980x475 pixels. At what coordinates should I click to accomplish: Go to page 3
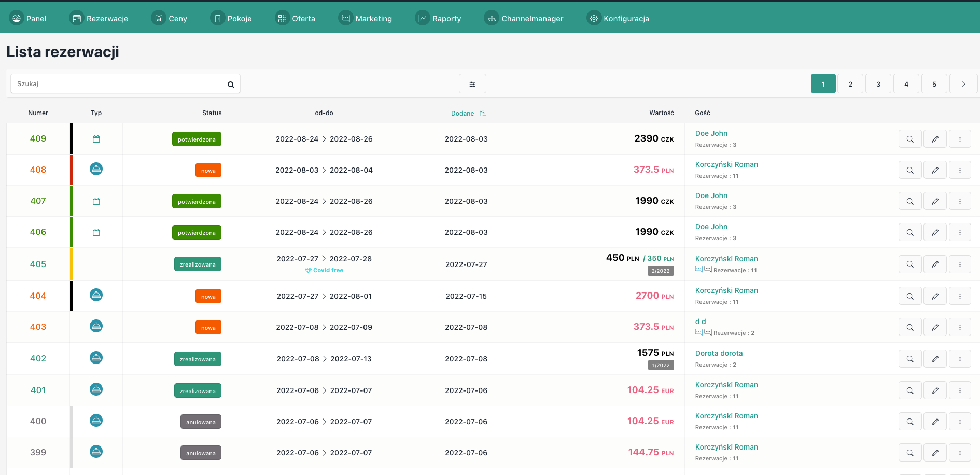[878, 84]
